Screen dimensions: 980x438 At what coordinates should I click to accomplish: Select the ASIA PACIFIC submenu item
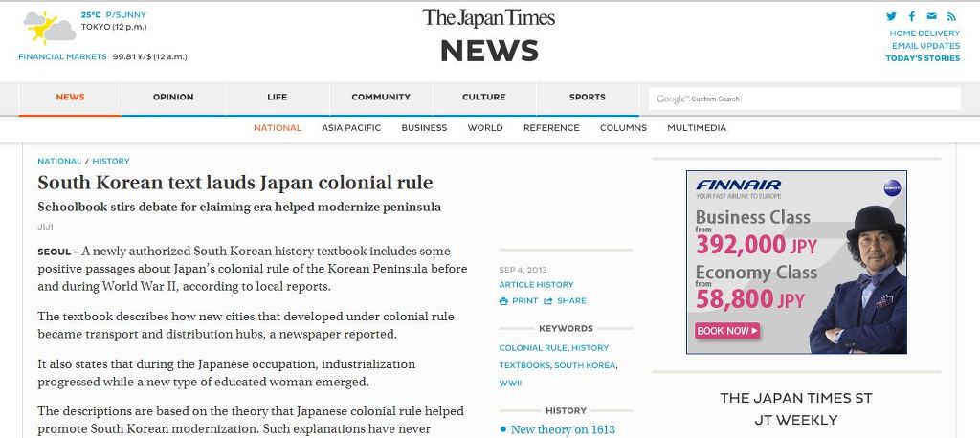pyautogui.click(x=351, y=128)
